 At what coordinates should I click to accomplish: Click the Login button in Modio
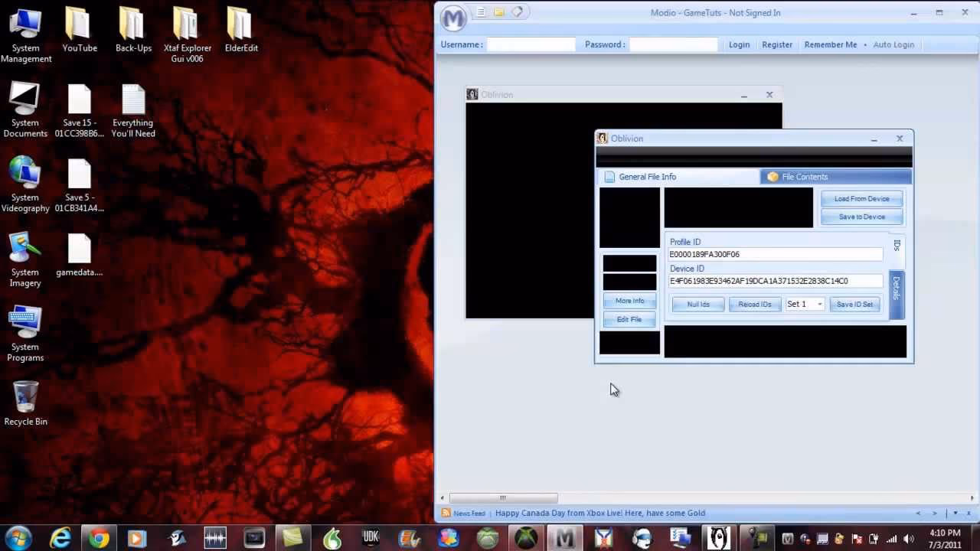pyautogui.click(x=739, y=44)
